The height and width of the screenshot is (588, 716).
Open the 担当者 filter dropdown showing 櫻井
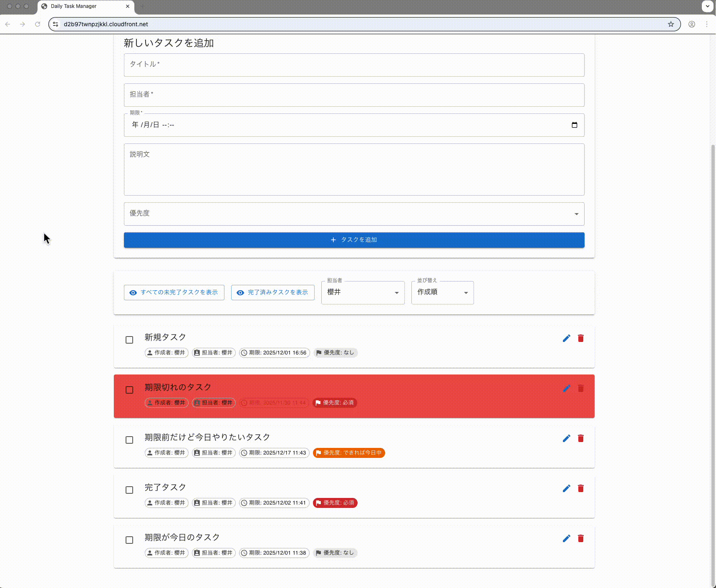point(362,293)
